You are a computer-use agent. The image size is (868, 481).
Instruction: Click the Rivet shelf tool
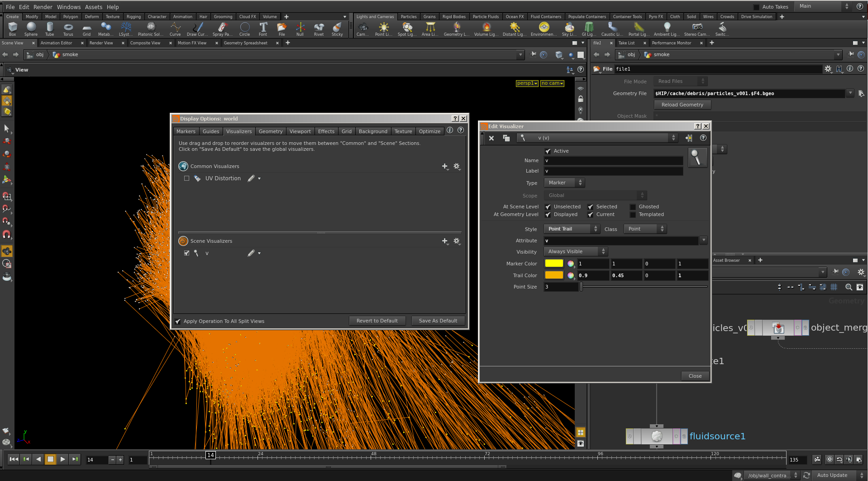(x=319, y=29)
